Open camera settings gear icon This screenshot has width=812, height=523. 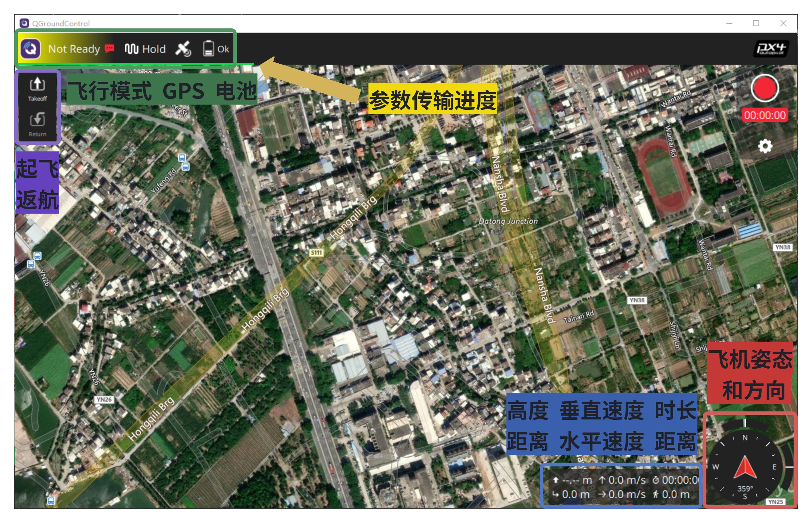point(765,146)
